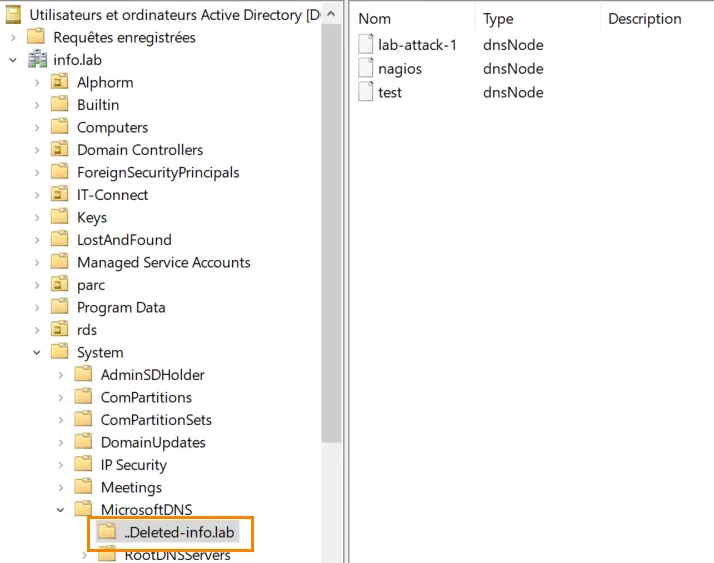Click the Alphorm organizational unit icon
Screen dimensions: 714x563
[x=61, y=82]
